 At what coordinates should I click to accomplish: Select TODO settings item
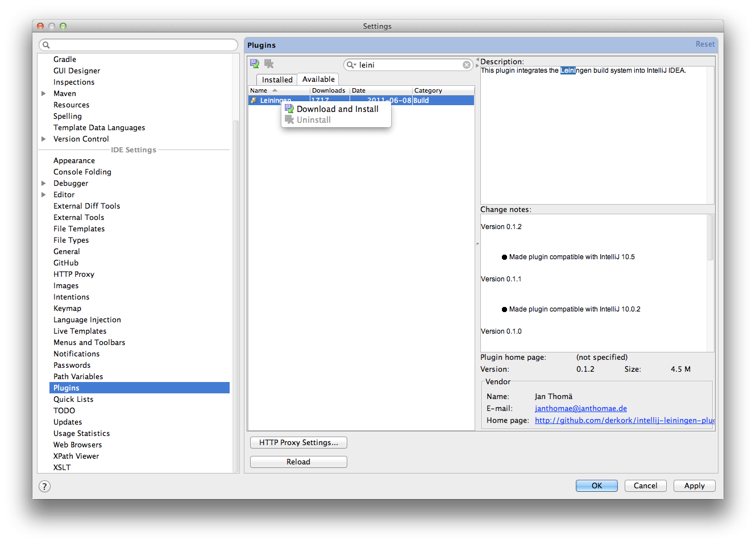click(64, 410)
